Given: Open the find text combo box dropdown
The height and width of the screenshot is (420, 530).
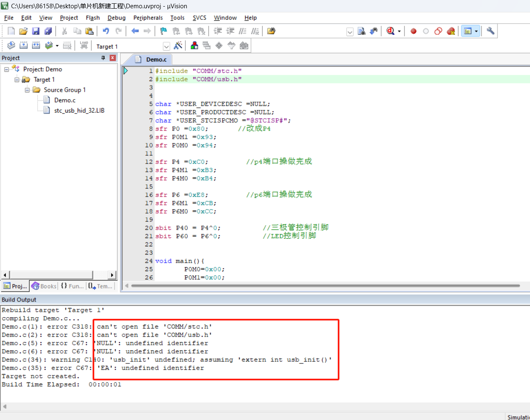Looking at the screenshot, I should (350, 32).
